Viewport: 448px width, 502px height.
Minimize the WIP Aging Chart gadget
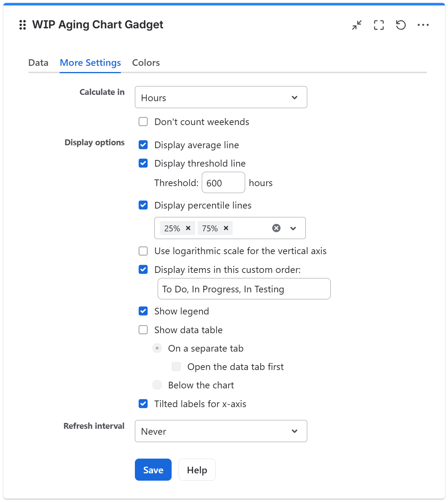click(357, 25)
